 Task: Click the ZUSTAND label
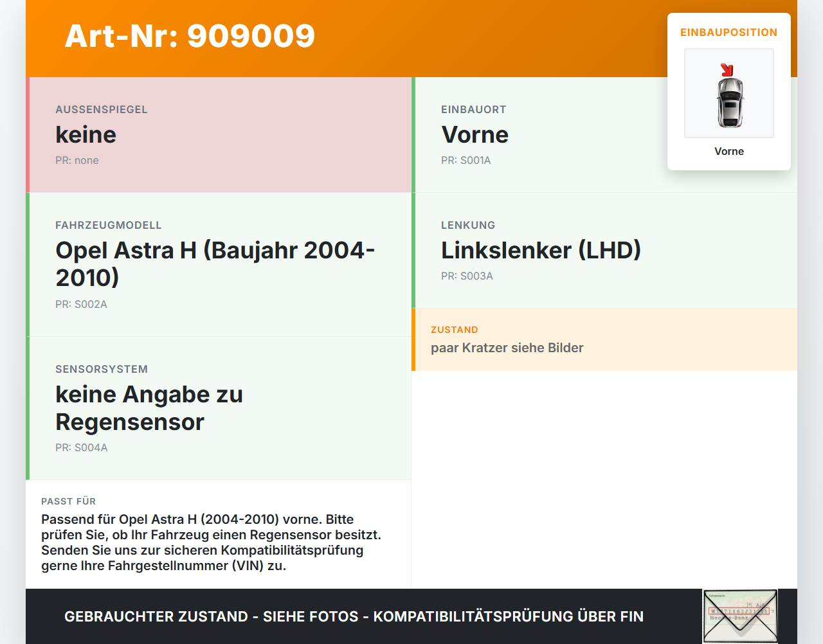pyautogui.click(x=455, y=330)
